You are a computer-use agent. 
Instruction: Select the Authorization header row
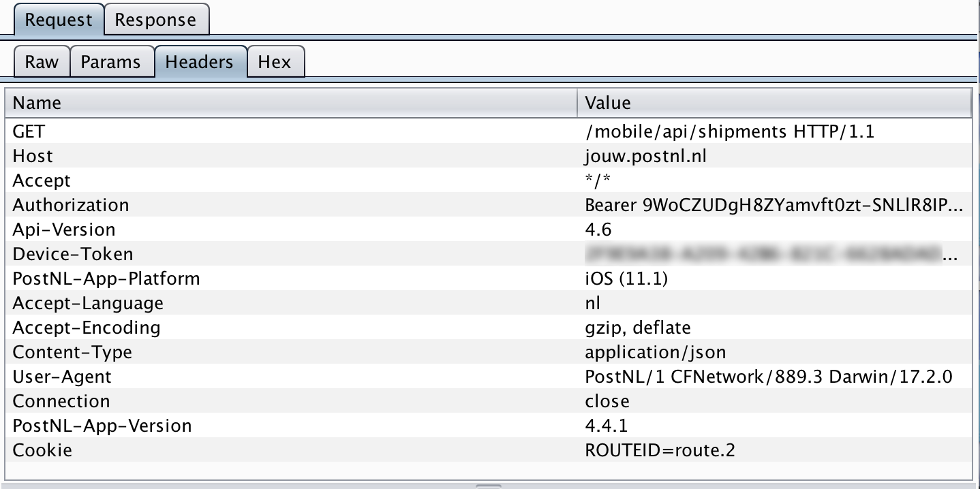pos(71,205)
